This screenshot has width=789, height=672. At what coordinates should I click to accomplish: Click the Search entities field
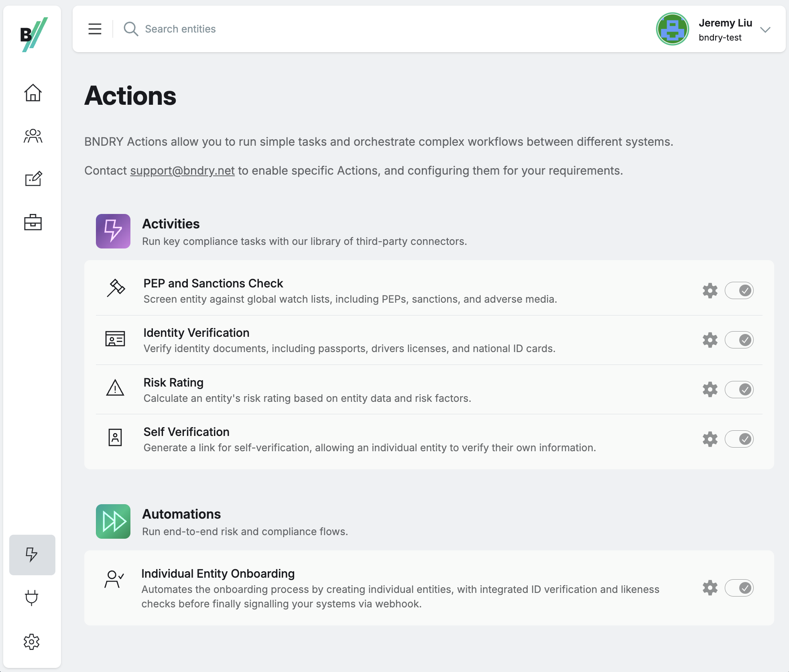point(181,29)
